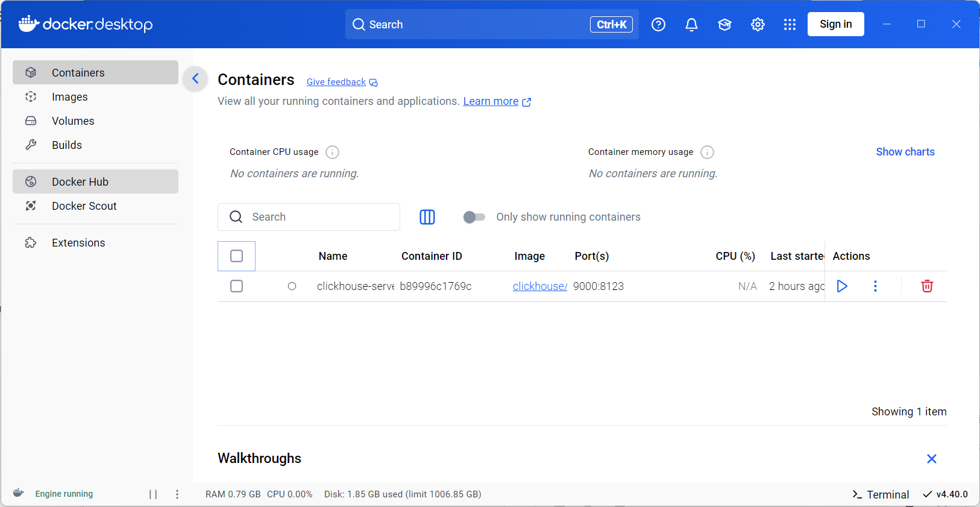Screen dimensions: 980x507
Task: Go to Images in the sidebar
Action: tap(95, 96)
